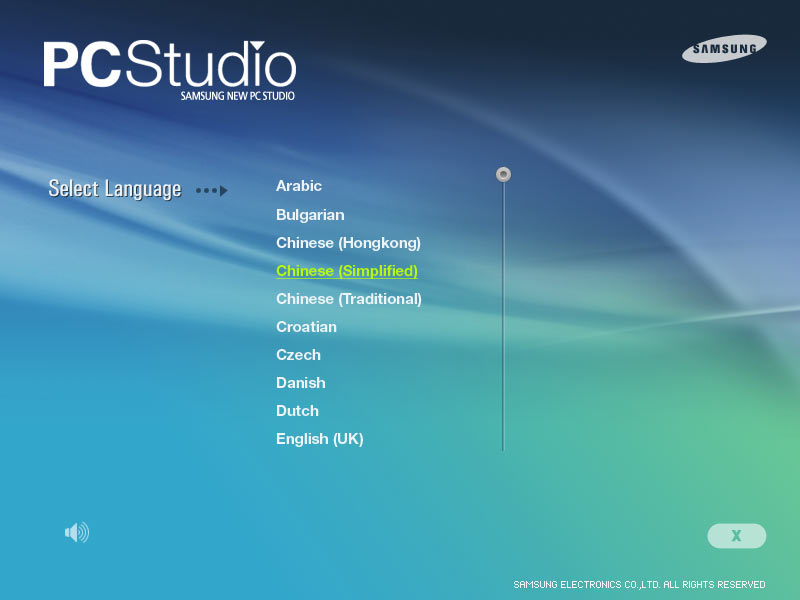This screenshot has height=600, width=800.
Task: Select Croatian language
Action: (306, 327)
